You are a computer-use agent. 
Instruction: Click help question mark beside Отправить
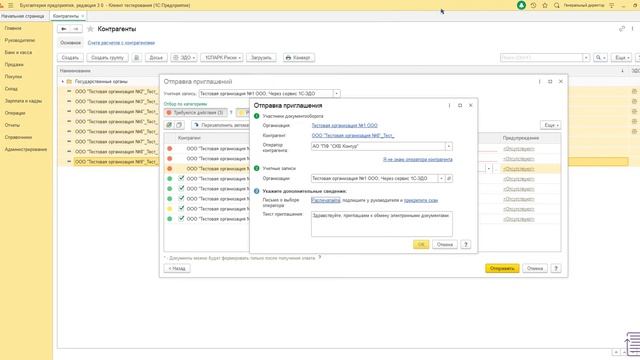(556, 268)
